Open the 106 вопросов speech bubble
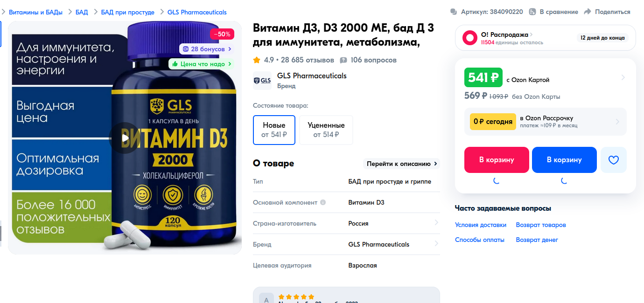Image resolution: width=644 pixels, height=303 pixels. [x=343, y=60]
